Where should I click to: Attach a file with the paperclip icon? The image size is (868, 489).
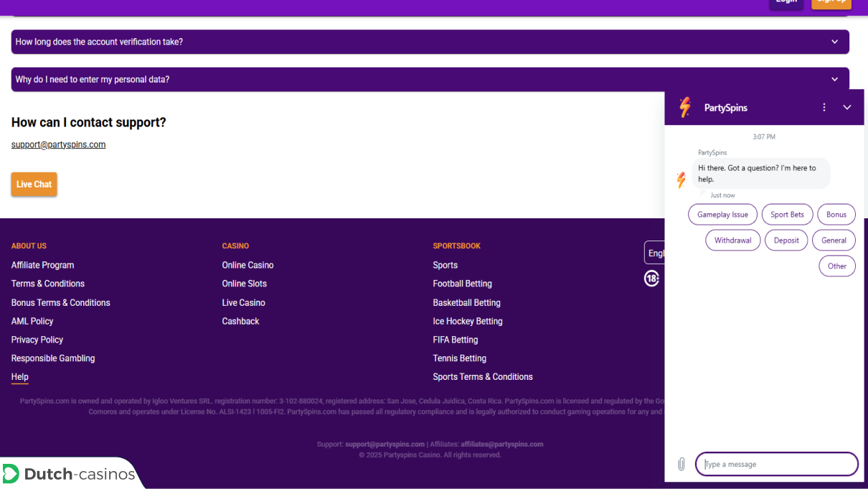click(x=681, y=464)
